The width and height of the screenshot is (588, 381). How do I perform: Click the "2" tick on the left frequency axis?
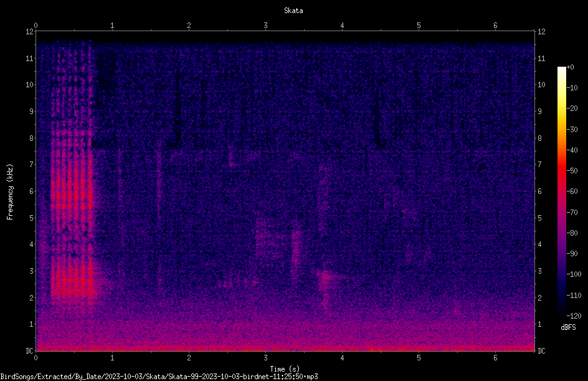point(31,297)
